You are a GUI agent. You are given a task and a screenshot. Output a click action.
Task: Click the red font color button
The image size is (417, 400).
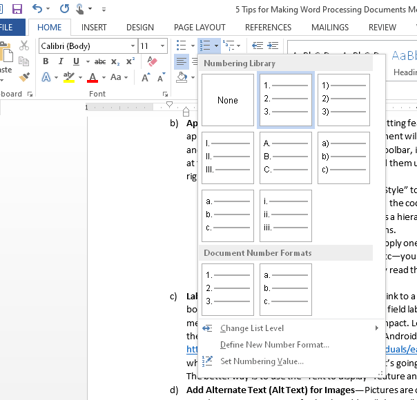coord(92,78)
